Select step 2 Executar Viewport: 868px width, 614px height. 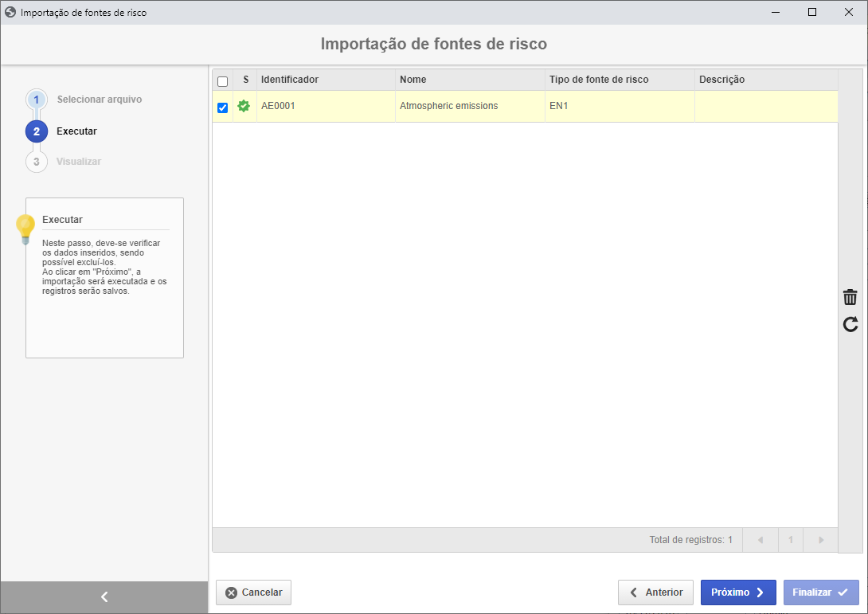[61, 131]
